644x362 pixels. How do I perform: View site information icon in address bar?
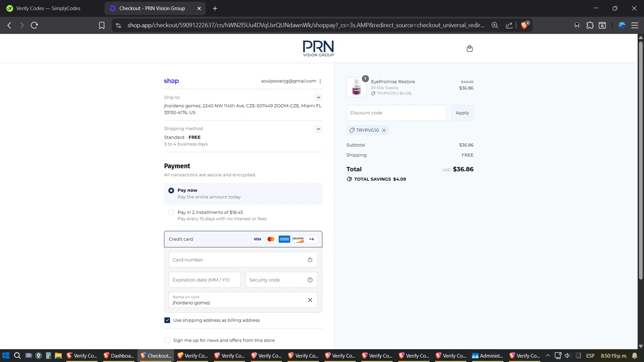coord(118,25)
